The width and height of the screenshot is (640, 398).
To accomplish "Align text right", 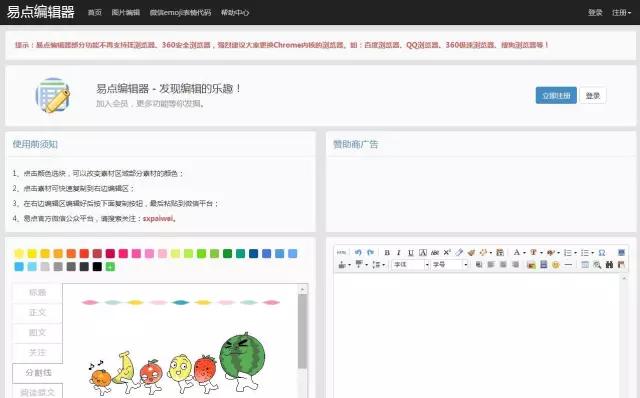I will (x=516, y=265).
